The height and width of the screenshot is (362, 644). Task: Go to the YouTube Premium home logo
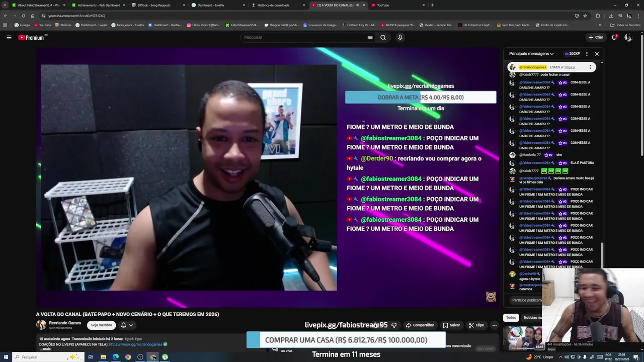point(32,37)
